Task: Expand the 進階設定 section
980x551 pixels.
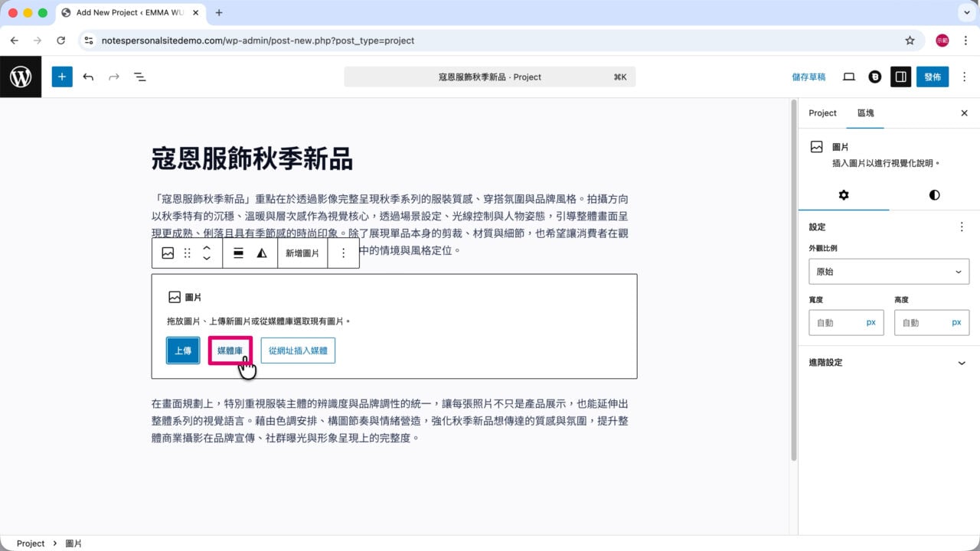Action: pyautogui.click(x=889, y=363)
